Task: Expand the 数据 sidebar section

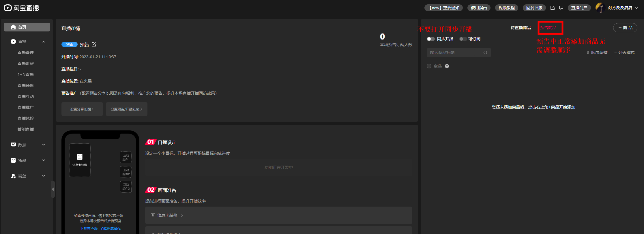Action: (x=27, y=145)
